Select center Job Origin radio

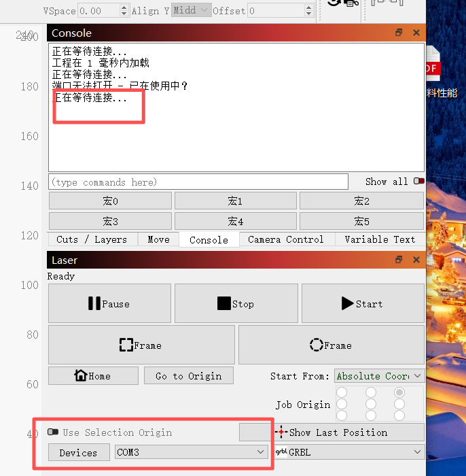(x=371, y=404)
